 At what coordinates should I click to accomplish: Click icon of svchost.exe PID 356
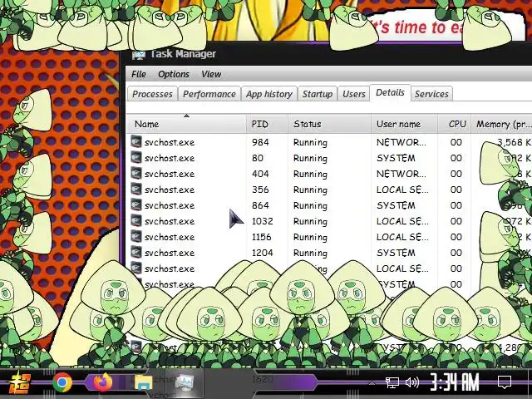pyautogui.click(x=136, y=189)
